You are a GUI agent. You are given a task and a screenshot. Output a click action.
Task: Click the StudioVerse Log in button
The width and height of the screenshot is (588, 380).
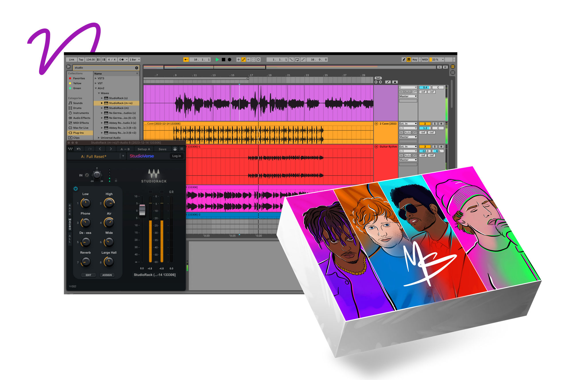click(177, 156)
